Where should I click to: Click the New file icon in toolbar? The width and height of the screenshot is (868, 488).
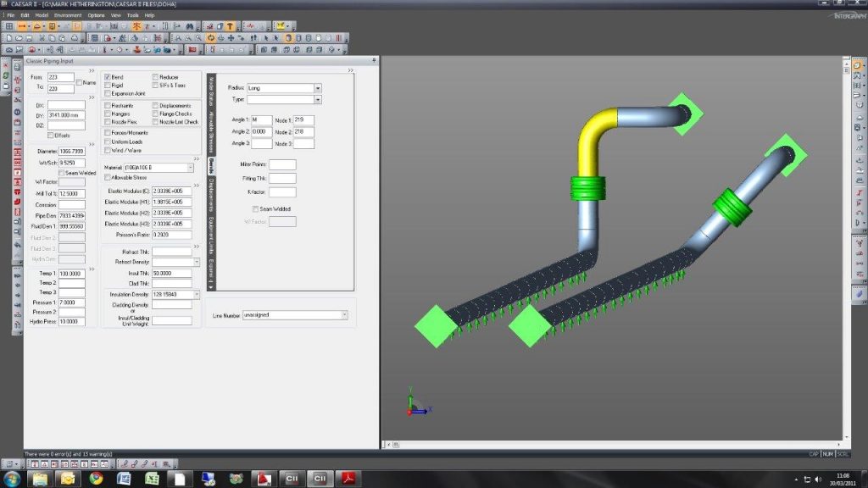click(8, 38)
